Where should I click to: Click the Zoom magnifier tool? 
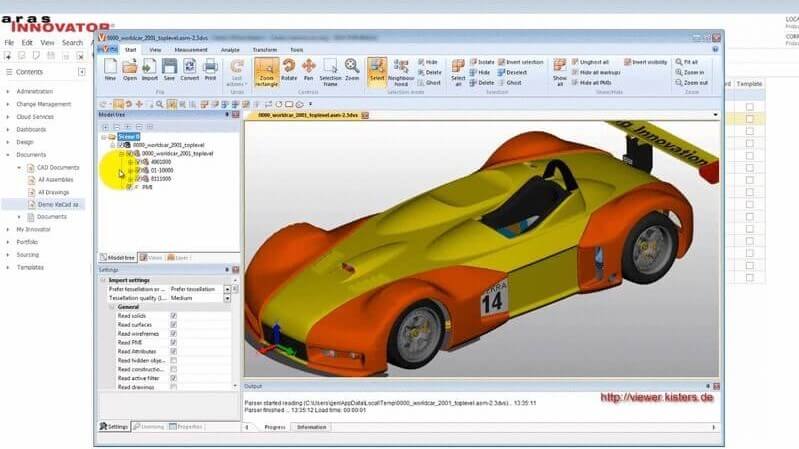(352, 70)
